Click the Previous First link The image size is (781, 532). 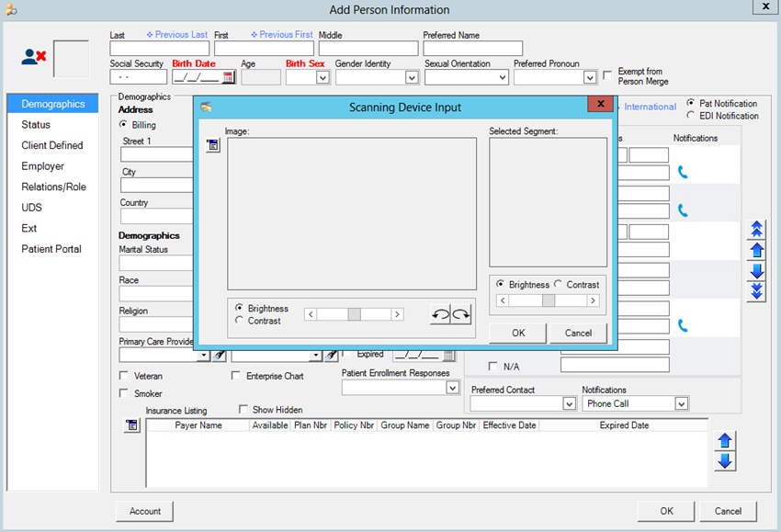pos(282,34)
